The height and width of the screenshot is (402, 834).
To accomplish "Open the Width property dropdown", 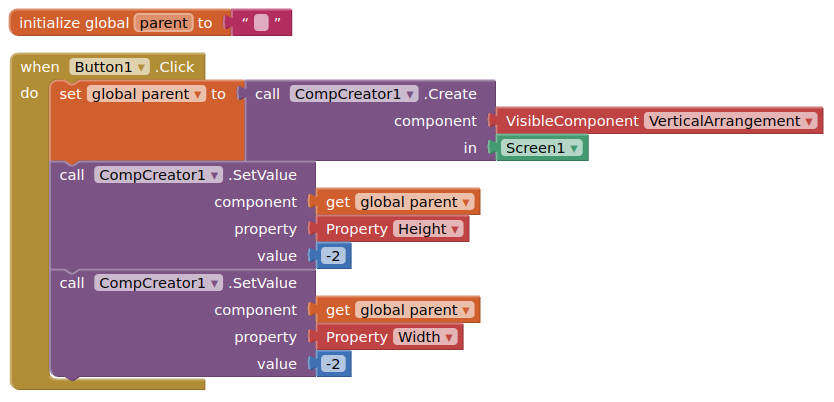I will click(x=425, y=337).
